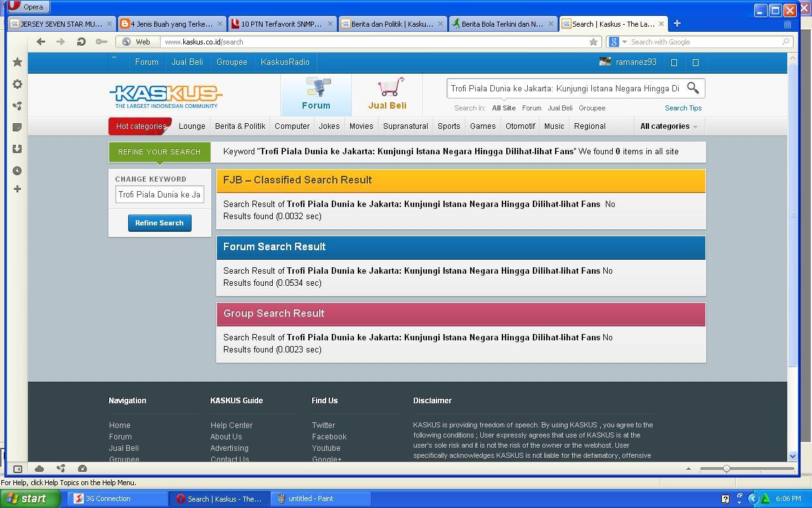Click the share icon in status bar
Viewport: 812px width, 508px height.
(61, 469)
